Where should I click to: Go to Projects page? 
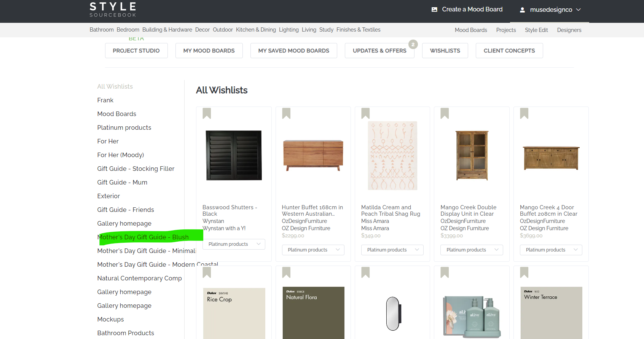coord(506,30)
